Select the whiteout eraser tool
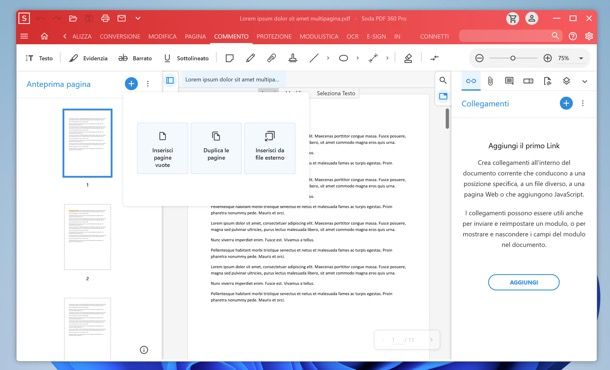The height and width of the screenshot is (370, 610). [x=408, y=58]
